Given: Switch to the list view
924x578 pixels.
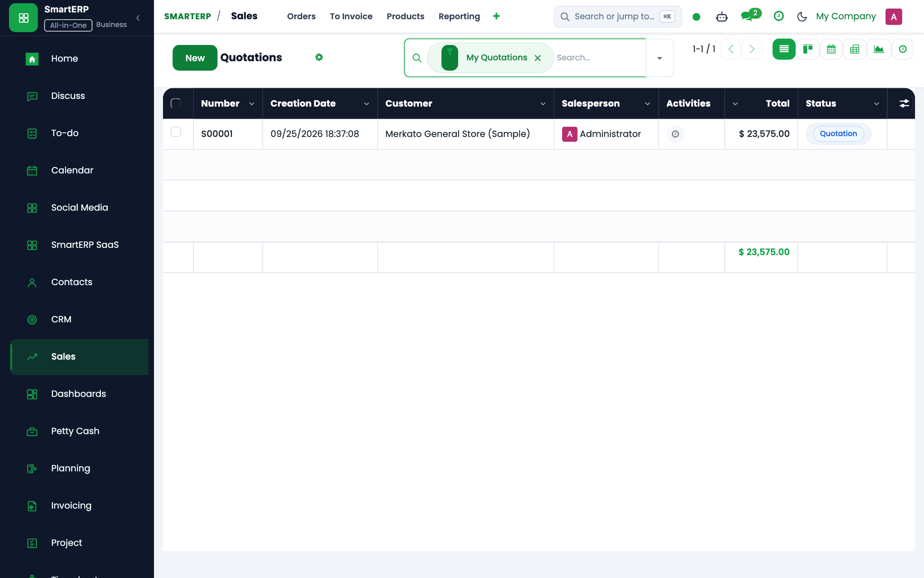Looking at the screenshot, I should click(784, 49).
